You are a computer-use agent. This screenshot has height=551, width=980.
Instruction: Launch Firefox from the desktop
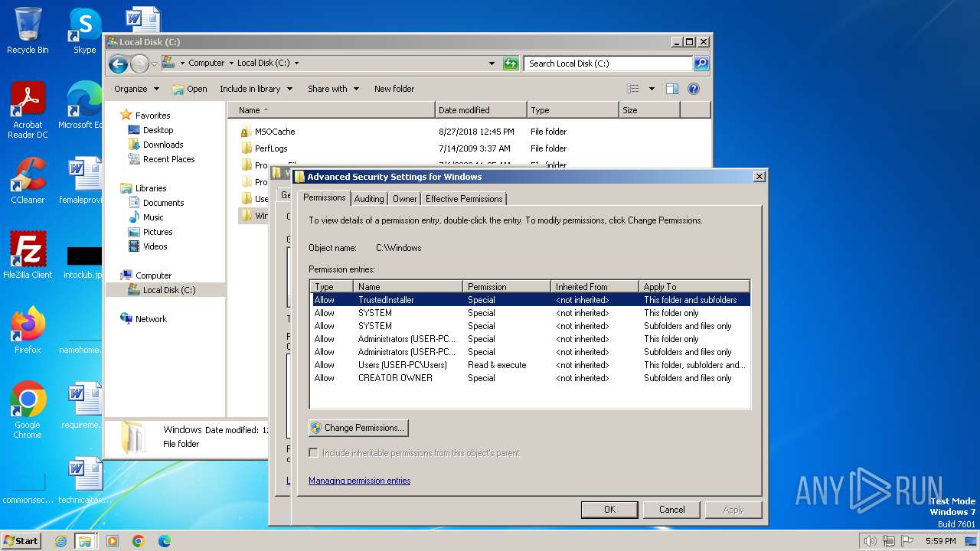point(28,331)
